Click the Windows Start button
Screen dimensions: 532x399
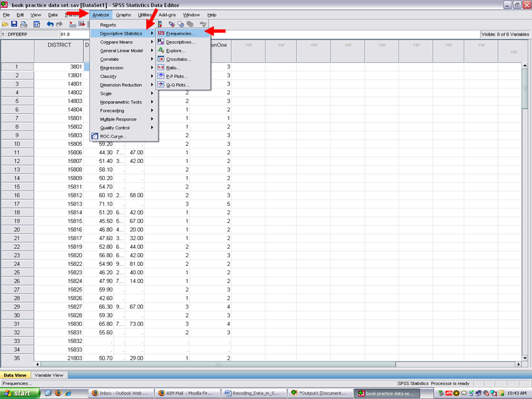(20, 393)
